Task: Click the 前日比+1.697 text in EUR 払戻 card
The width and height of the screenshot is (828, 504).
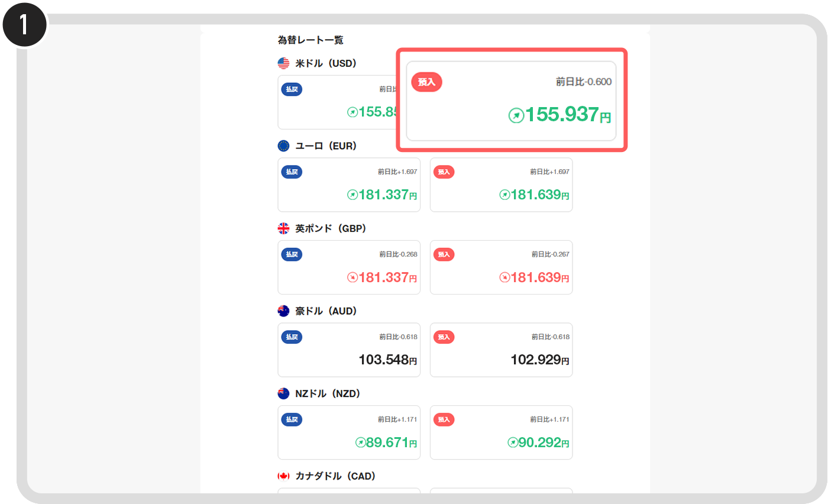Action: click(x=397, y=172)
